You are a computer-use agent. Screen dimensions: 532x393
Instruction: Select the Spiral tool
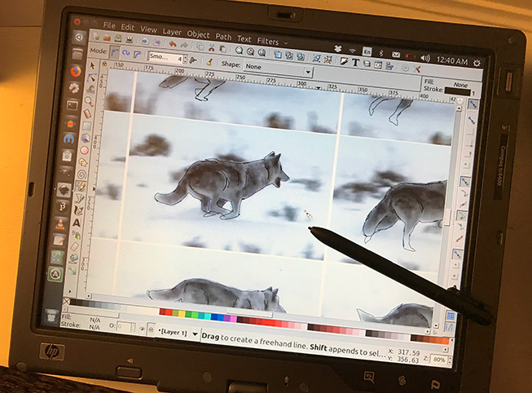coord(81,174)
